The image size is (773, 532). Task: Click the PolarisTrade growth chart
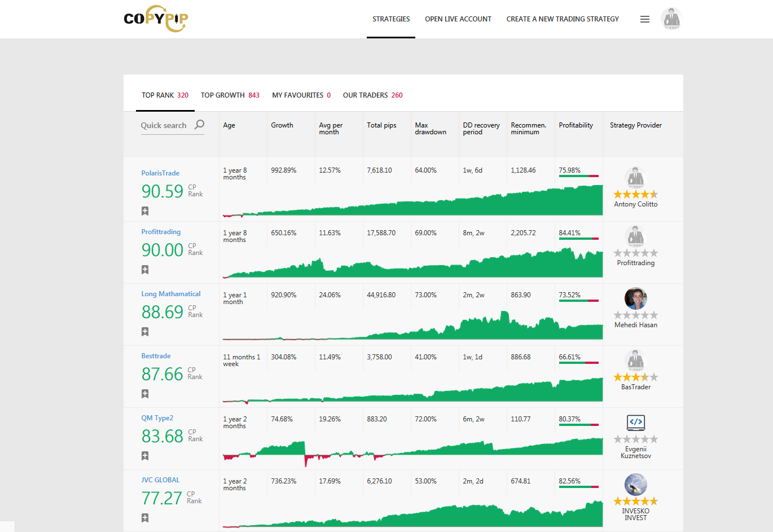pyautogui.click(x=412, y=201)
